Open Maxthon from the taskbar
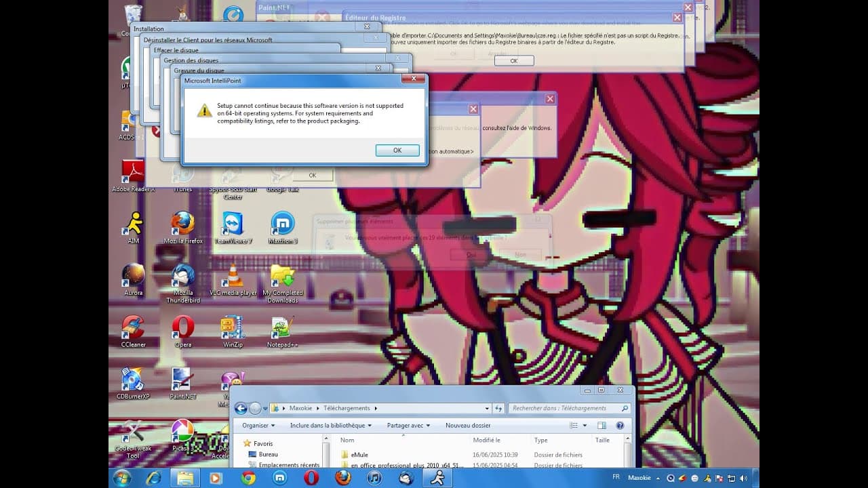 [x=279, y=478]
